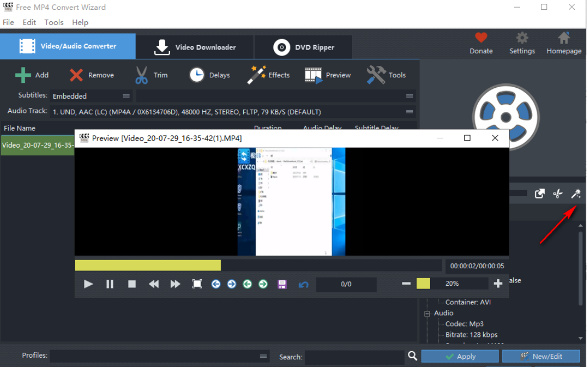This screenshot has width=588, height=367.
Task: Click the small scissors icon in right panel
Action: click(558, 194)
